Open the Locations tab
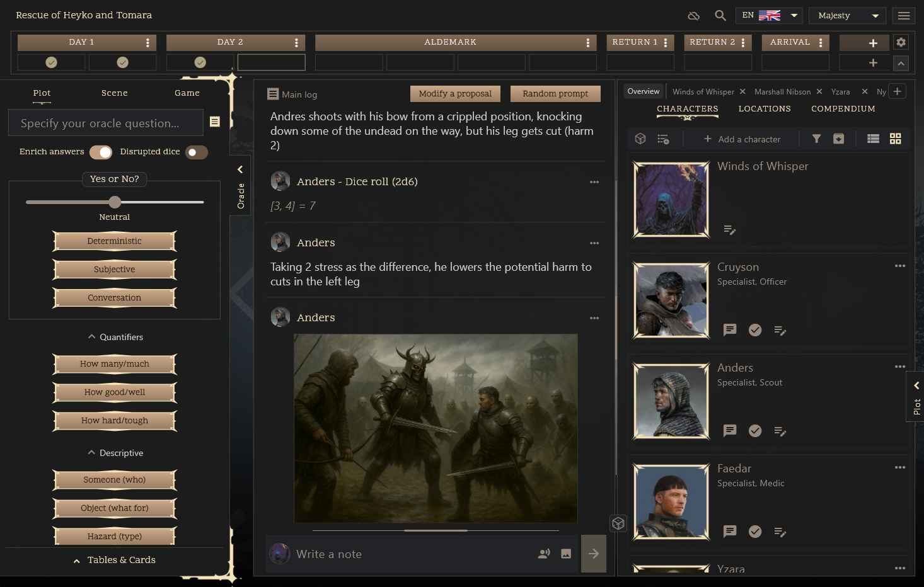The height and width of the screenshot is (587, 924). click(764, 109)
